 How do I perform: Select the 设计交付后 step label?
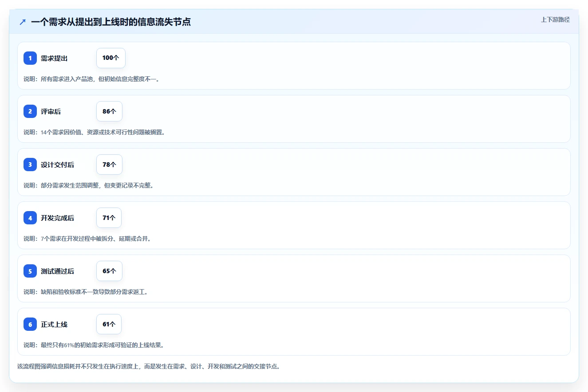pos(57,165)
